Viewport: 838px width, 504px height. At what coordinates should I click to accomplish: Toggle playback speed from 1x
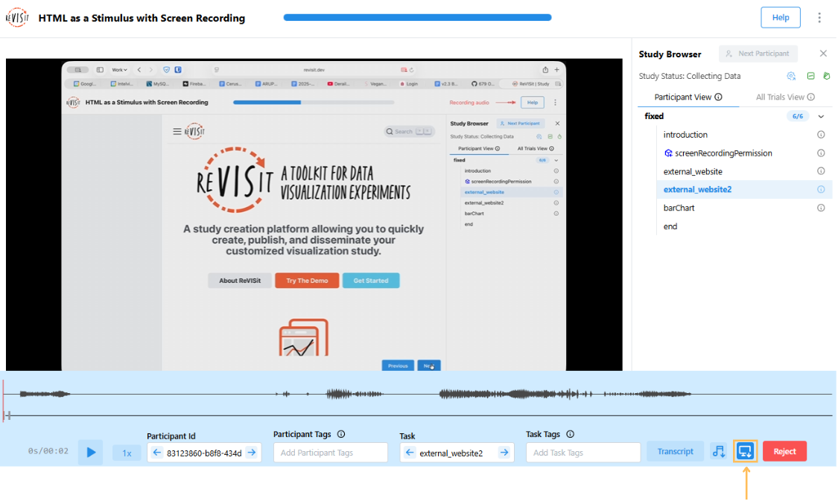click(x=127, y=451)
